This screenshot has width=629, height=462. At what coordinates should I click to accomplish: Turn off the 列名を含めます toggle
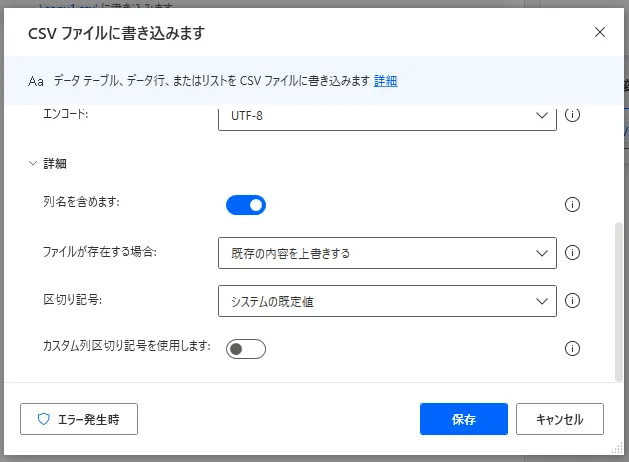click(246, 205)
